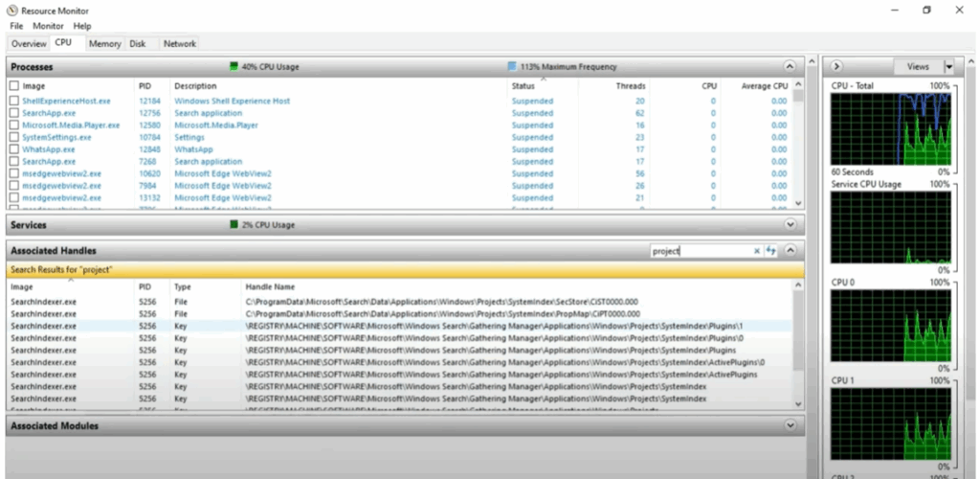Click the yellow 'Search Results for "project"' bar
The height and width of the screenshot is (479, 980).
405,270
